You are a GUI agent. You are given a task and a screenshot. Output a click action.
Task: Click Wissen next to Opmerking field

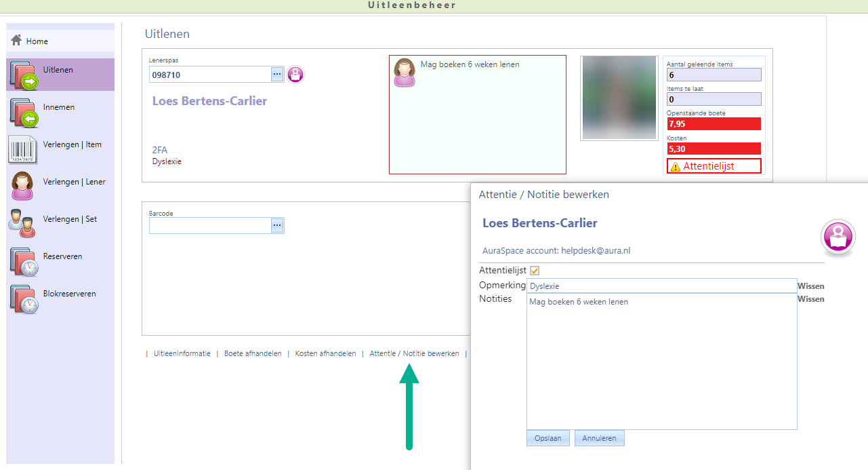click(810, 286)
